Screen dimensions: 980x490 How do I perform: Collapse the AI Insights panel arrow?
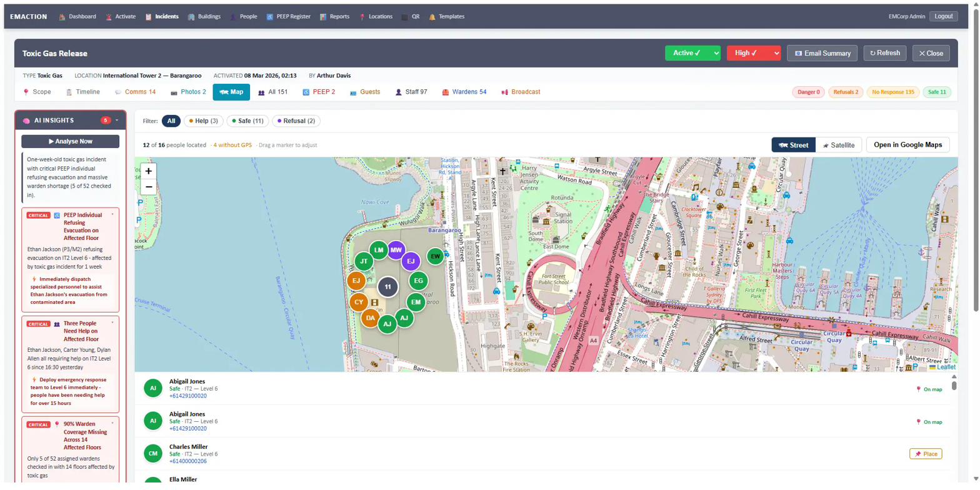pyautogui.click(x=117, y=120)
